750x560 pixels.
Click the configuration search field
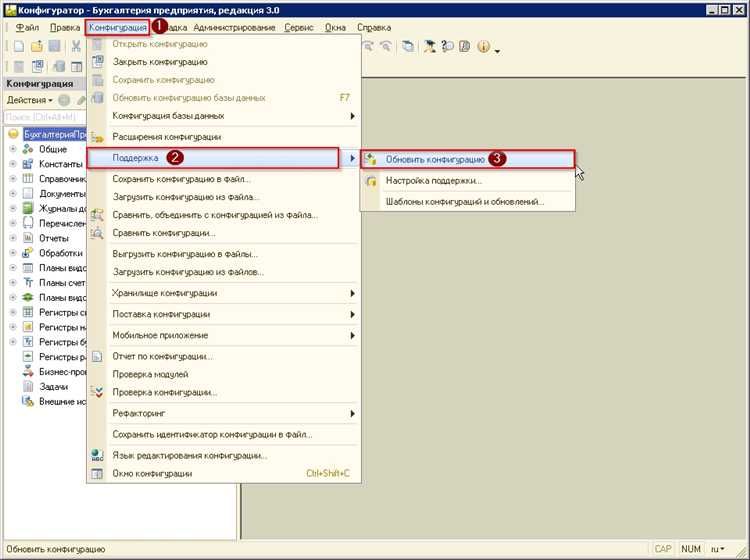pos(44,117)
